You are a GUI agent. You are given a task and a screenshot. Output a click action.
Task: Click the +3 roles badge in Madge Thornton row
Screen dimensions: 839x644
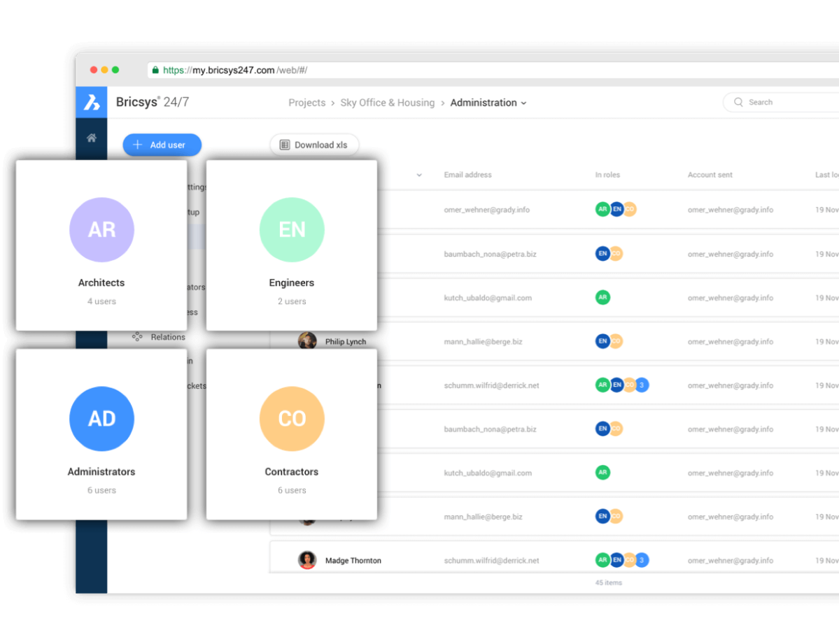[x=642, y=560]
